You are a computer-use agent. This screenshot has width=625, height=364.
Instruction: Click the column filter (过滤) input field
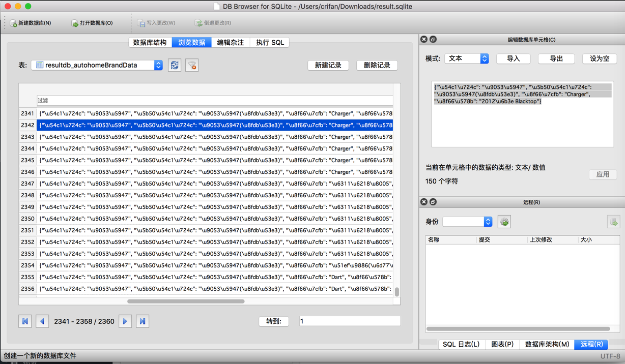point(215,101)
